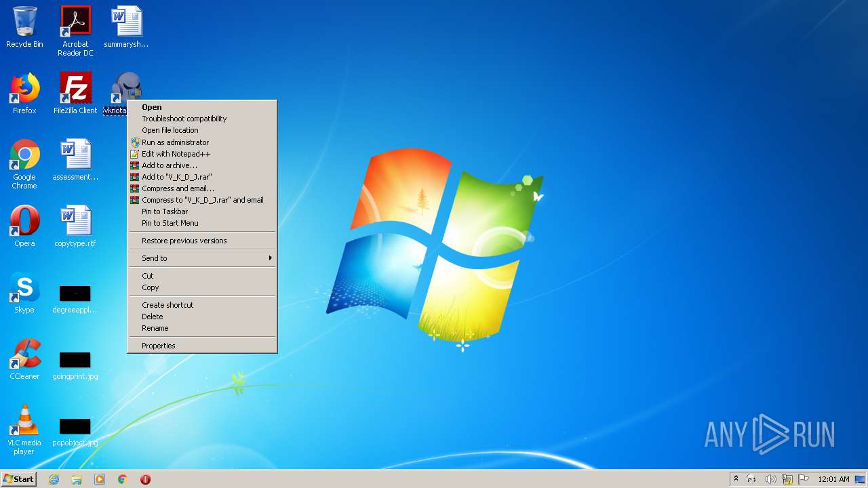Open the Start menu button
The height and width of the screenshot is (488, 868).
tap(19, 479)
